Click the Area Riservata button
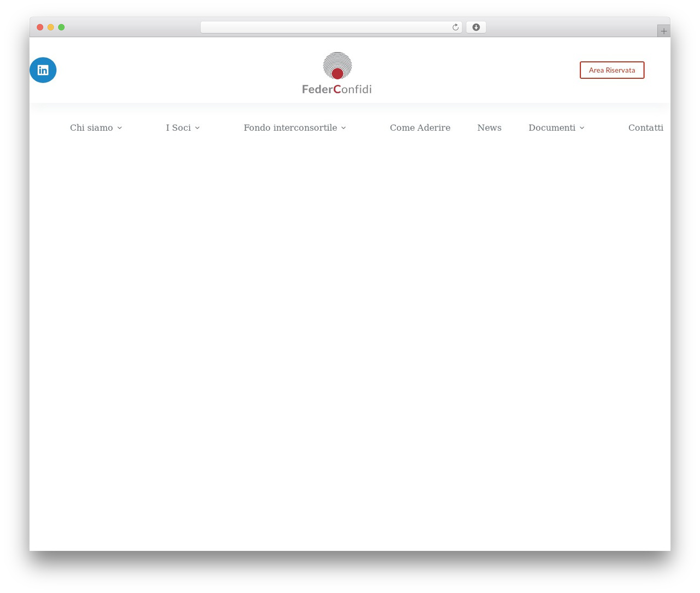Screen dimensions: 700x593 tap(612, 70)
